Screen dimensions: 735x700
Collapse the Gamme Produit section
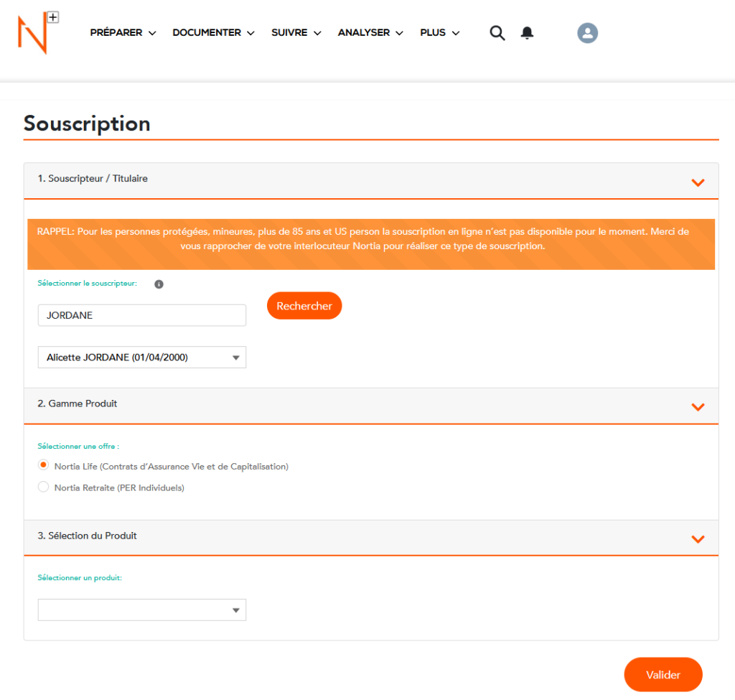point(697,407)
